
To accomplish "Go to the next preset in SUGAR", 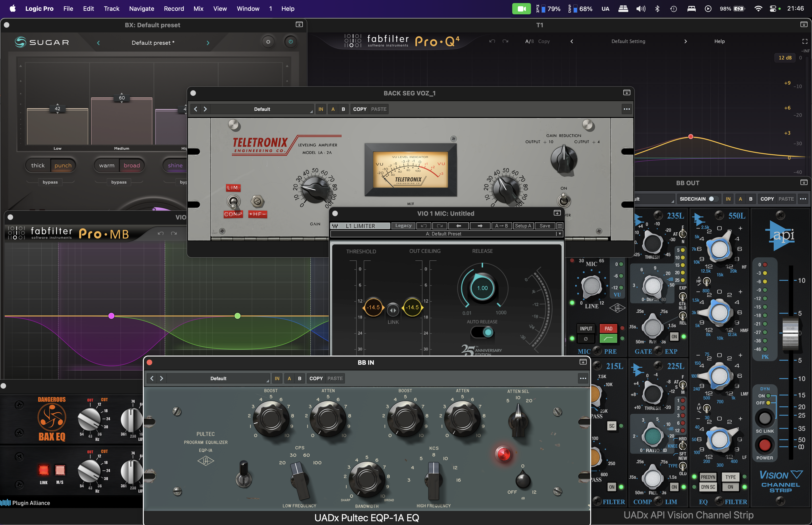I will point(208,43).
